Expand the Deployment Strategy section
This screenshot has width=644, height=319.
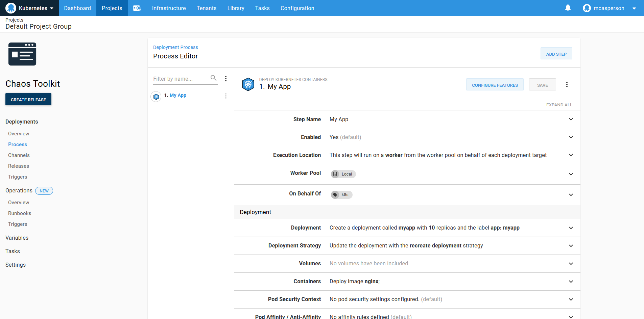click(571, 246)
